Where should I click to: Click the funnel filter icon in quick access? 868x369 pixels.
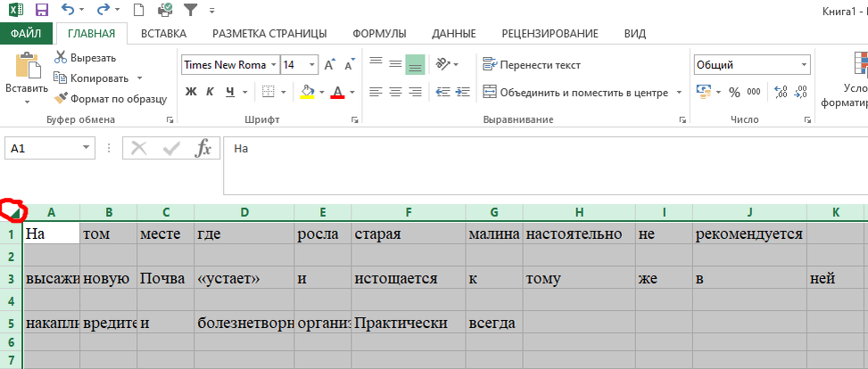pos(191,10)
